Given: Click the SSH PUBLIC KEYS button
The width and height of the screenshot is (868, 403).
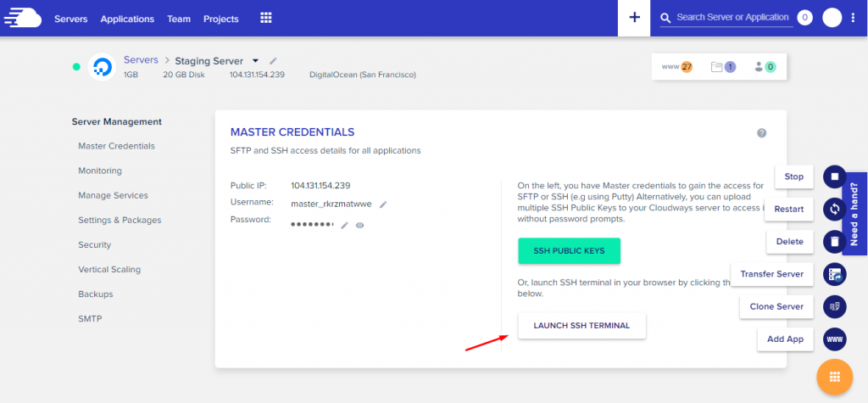Looking at the screenshot, I should [x=569, y=251].
